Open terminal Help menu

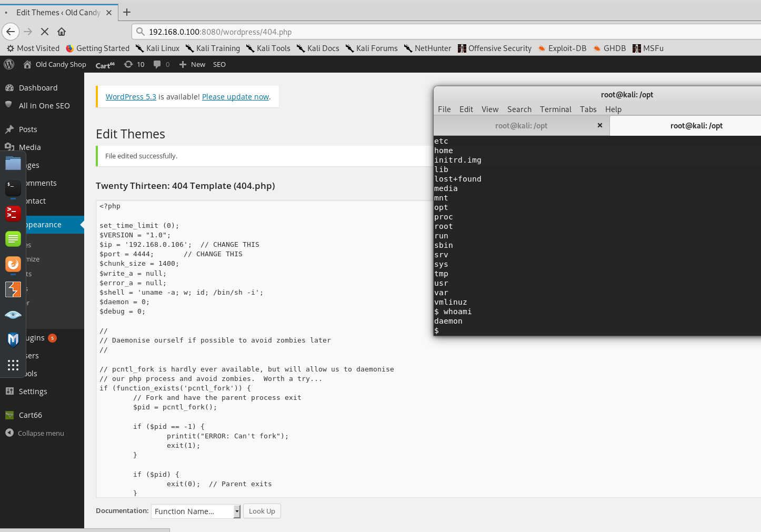(613, 109)
